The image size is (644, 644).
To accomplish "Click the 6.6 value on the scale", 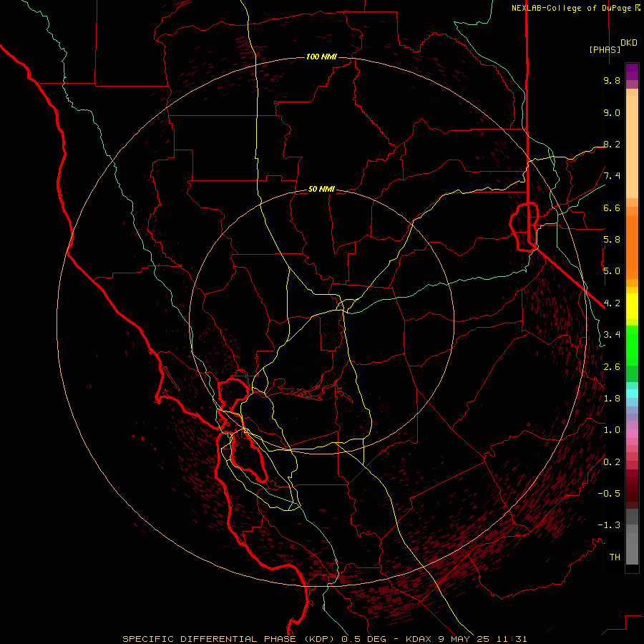I will (x=612, y=208).
